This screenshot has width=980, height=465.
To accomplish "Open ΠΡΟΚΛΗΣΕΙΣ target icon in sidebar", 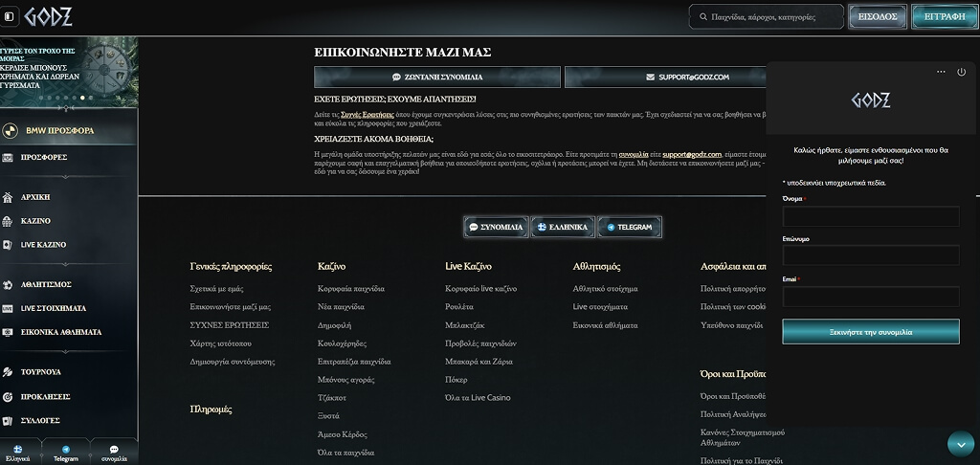I will click(8, 397).
